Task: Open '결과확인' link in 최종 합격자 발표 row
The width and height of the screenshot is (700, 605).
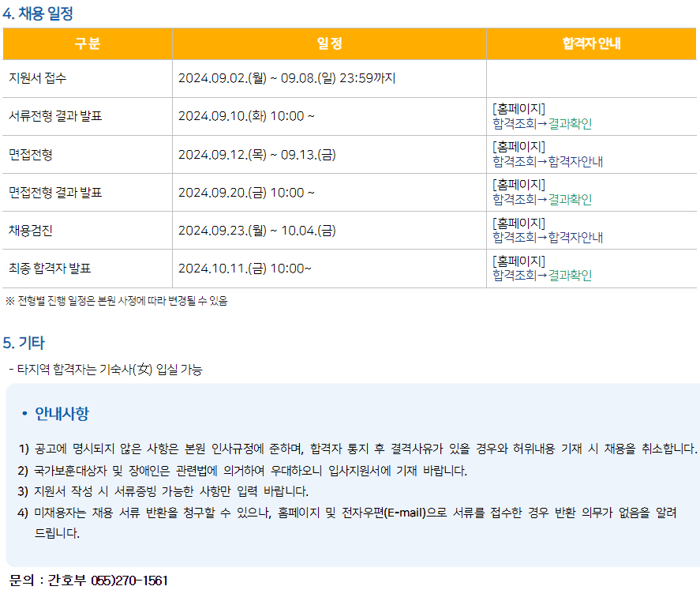Action: click(x=570, y=276)
